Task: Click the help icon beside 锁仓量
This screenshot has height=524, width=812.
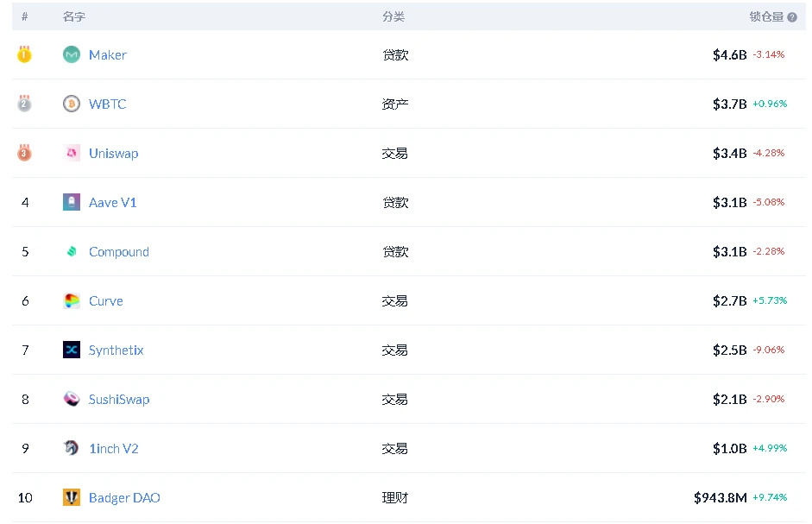Action: click(x=792, y=17)
